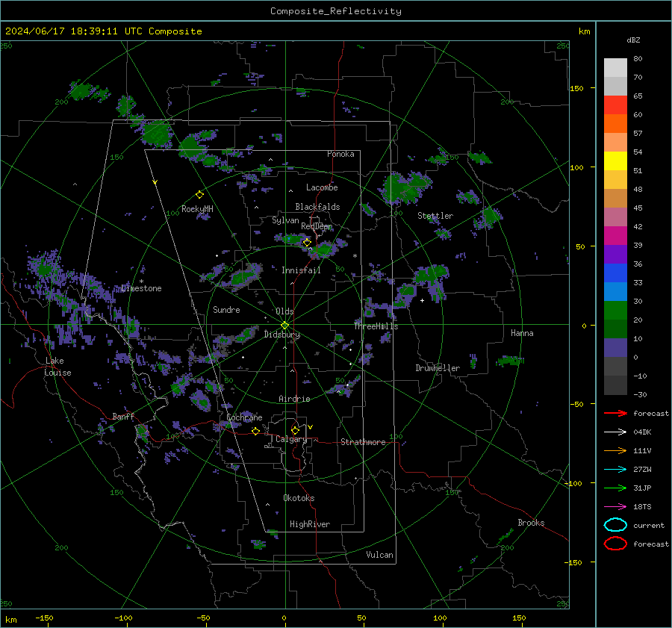The height and width of the screenshot is (628, 672).
Task: Click the Hanna city label
Action: tap(522, 333)
